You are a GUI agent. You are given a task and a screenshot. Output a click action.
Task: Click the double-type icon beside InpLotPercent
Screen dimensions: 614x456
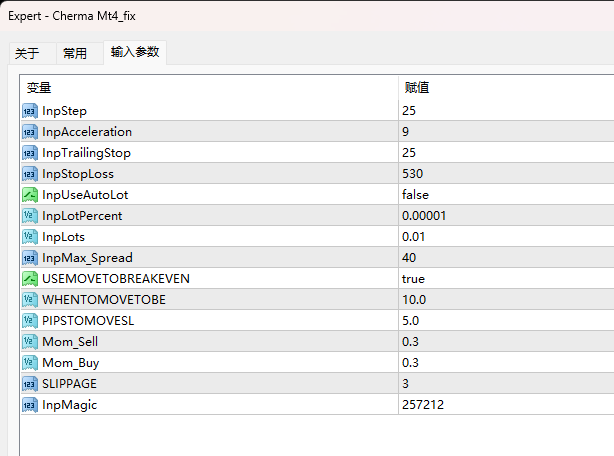pyautogui.click(x=30, y=216)
